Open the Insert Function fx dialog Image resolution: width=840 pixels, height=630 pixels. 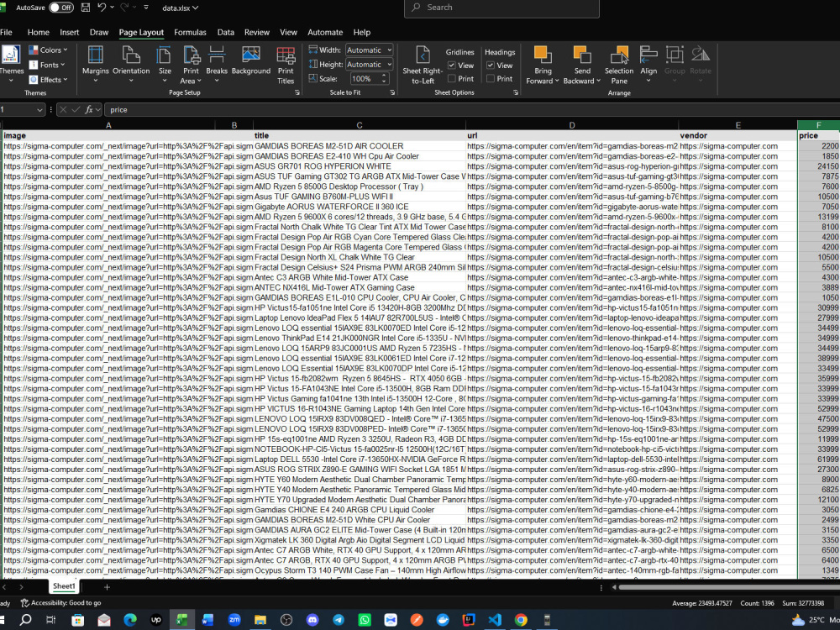[89, 109]
